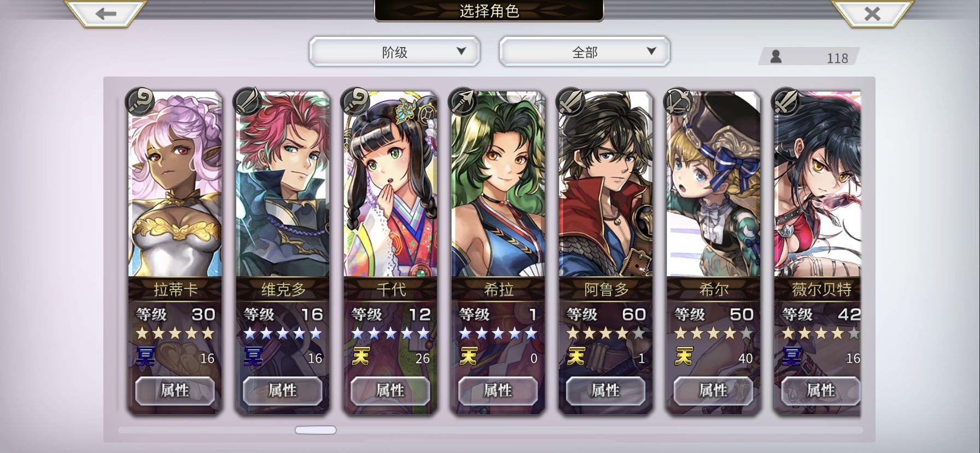Screen dimensions: 980x453
Task: Click the arrow on the 全部 dropdown
Action: point(651,51)
